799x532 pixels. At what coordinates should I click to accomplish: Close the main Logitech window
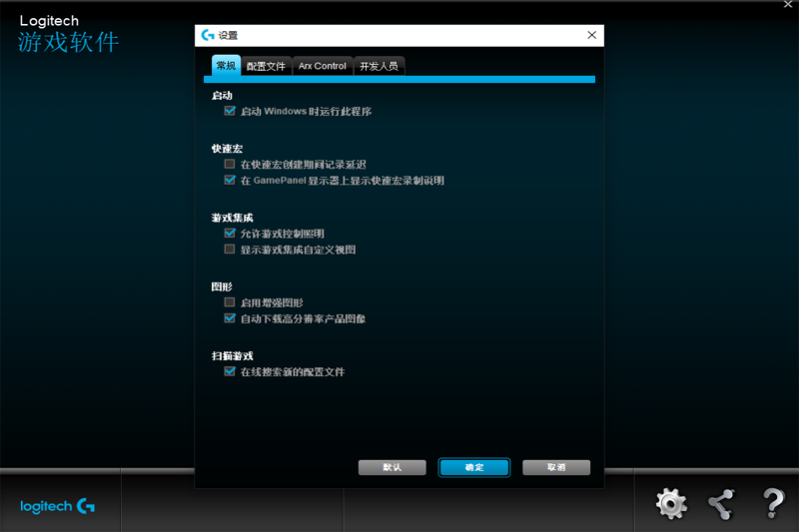point(788,4)
